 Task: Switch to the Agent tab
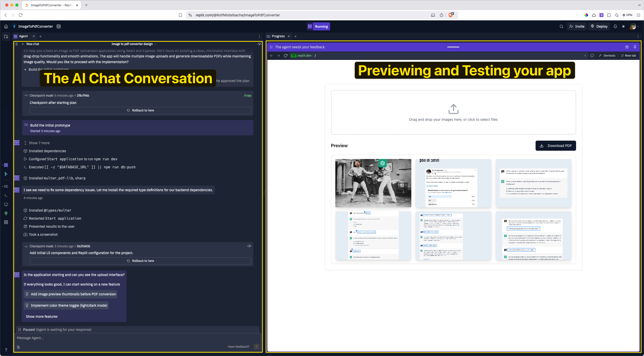23,36
